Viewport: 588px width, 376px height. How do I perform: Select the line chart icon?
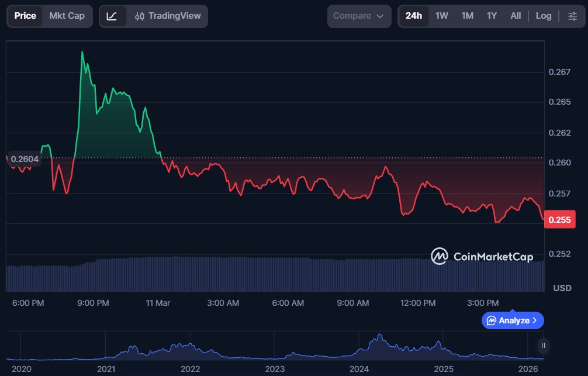point(112,16)
